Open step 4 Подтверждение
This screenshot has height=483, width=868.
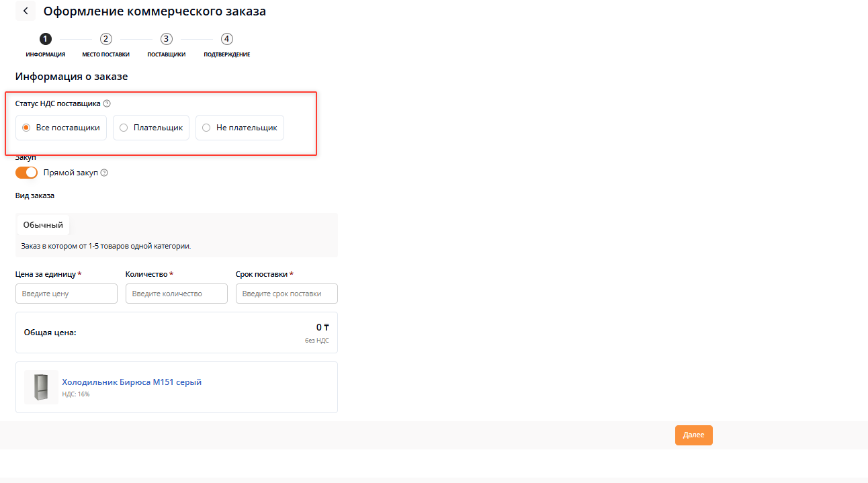[x=227, y=39]
